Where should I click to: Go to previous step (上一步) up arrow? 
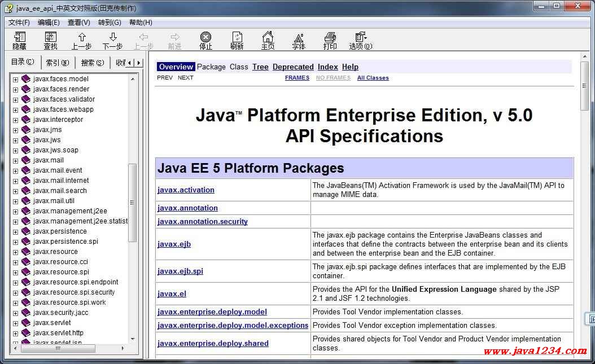(82, 41)
